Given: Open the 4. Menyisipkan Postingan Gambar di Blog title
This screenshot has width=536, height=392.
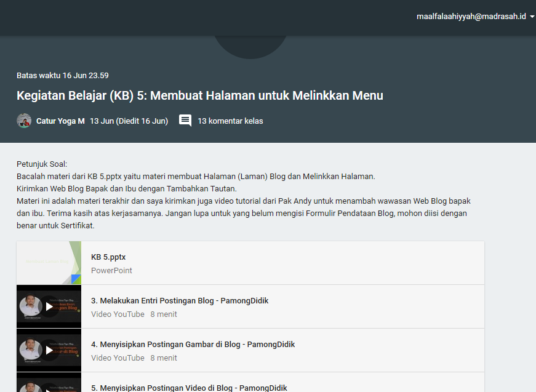Looking at the screenshot, I should tap(193, 345).
